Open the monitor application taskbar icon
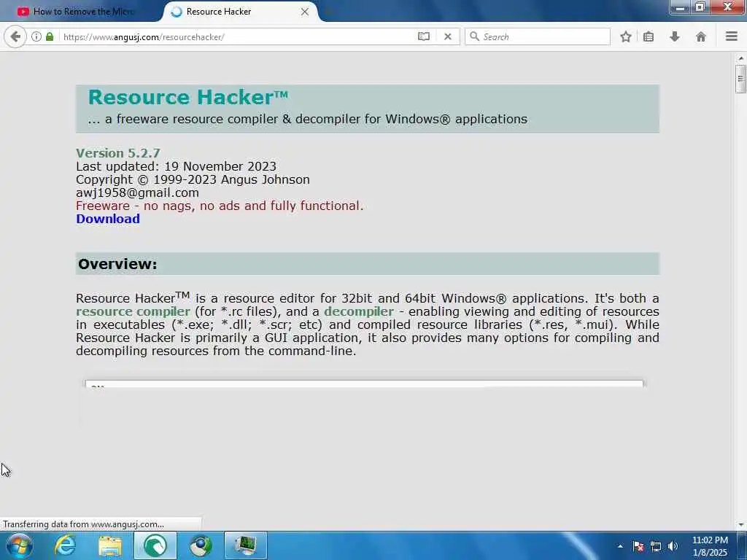This screenshot has width=747, height=560. click(x=245, y=545)
